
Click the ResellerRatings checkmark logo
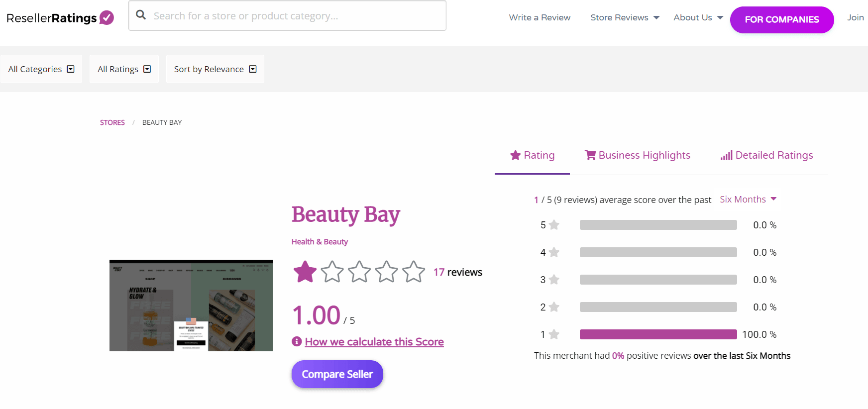107,18
